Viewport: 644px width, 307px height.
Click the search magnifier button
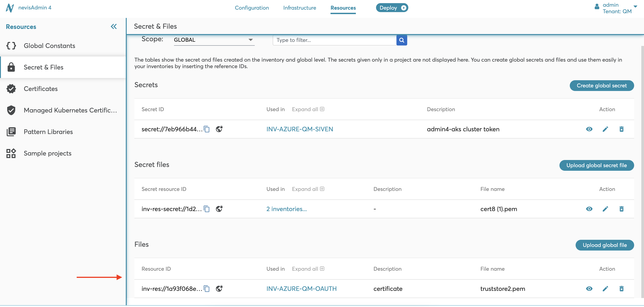402,40
